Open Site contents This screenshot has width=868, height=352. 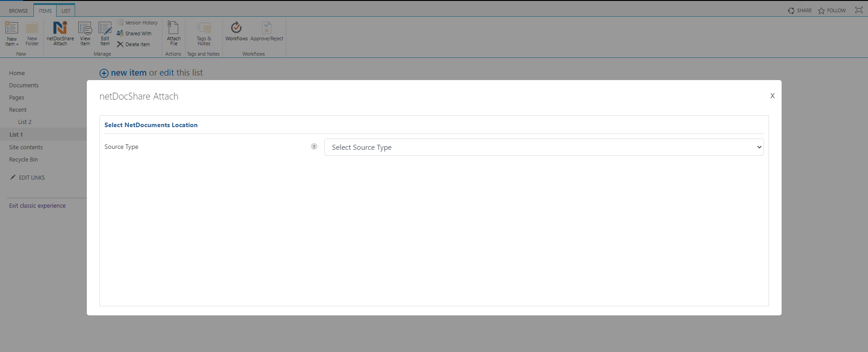tap(26, 147)
